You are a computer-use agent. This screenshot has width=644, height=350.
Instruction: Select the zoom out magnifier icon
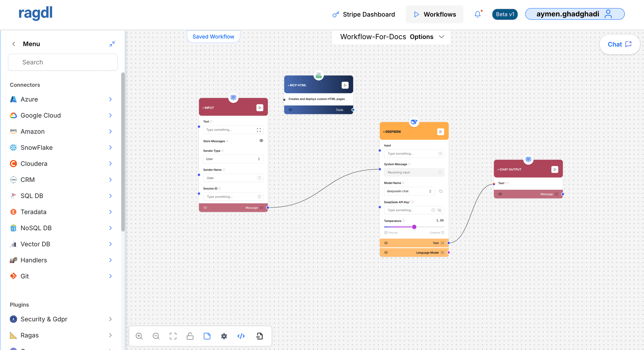click(156, 336)
